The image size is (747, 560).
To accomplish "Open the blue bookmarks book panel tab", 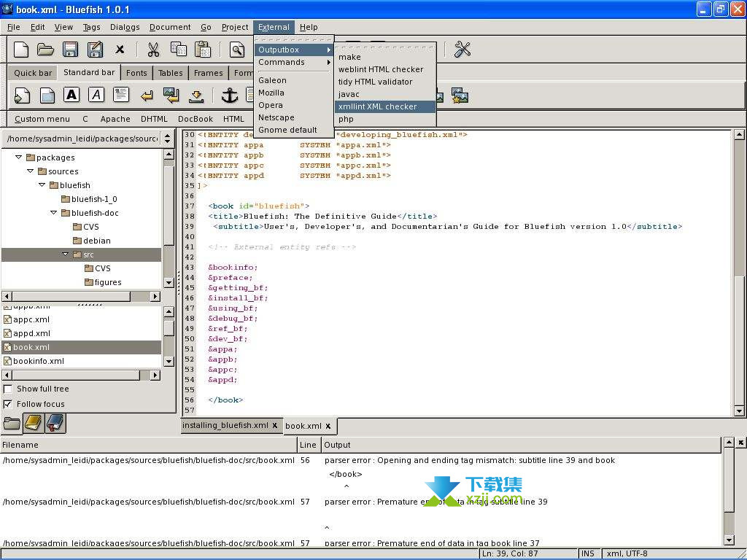I will tap(55, 422).
